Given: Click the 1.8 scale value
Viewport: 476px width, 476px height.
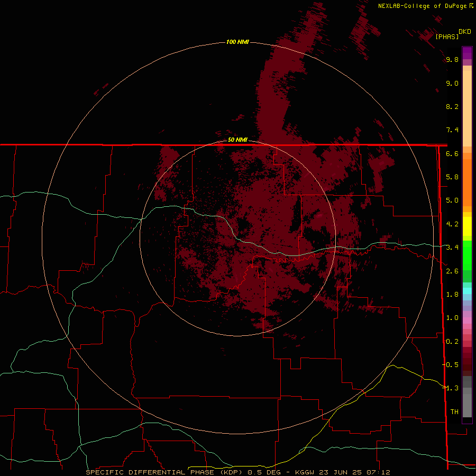Looking at the screenshot, I should coord(452,295).
